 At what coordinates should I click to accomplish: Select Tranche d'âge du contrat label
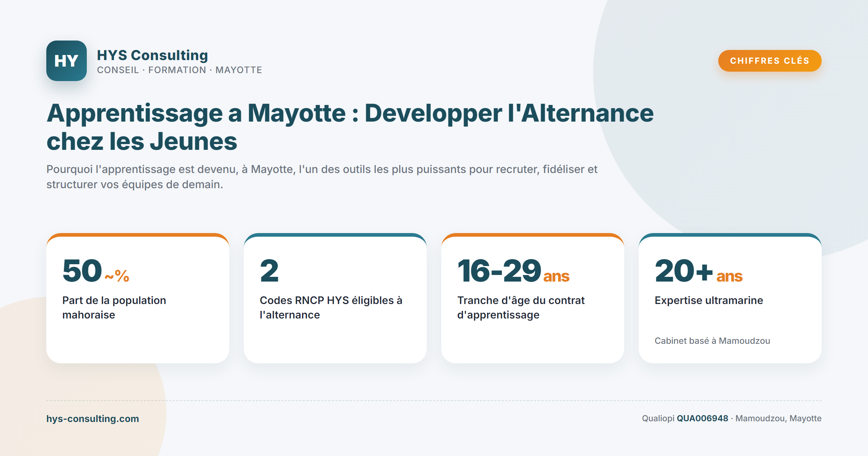click(521, 308)
